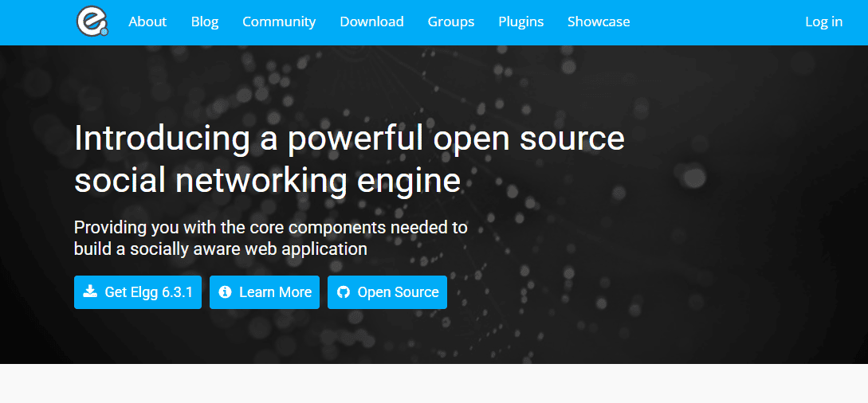This screenshot has width=868, height=403.
Task: Click the Open Source label
Action: point(398,291)
